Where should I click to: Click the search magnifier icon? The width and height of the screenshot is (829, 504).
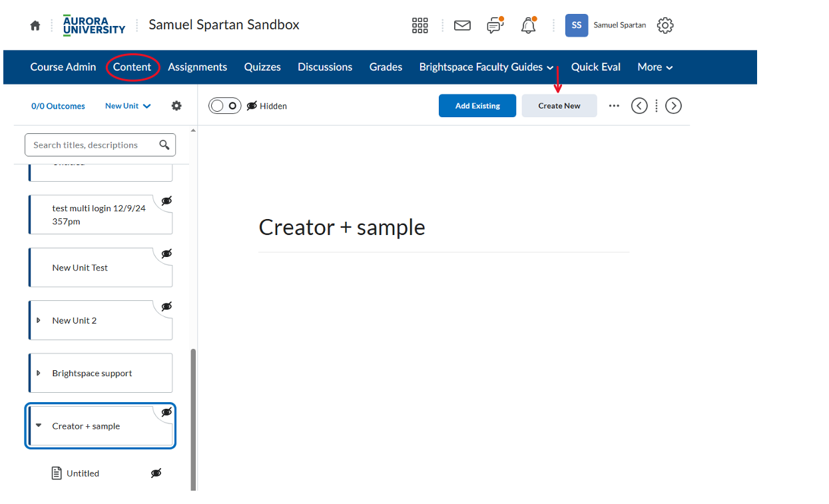click(164, 144)
